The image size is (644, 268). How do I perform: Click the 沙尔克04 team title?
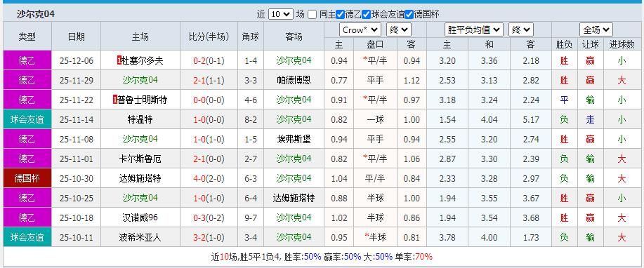[36, 14]
